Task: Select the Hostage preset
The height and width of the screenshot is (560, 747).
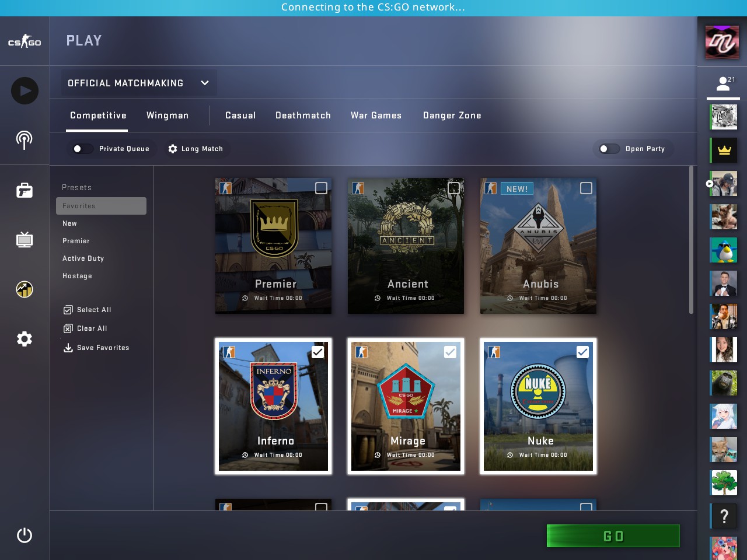Action: (101, 276)
